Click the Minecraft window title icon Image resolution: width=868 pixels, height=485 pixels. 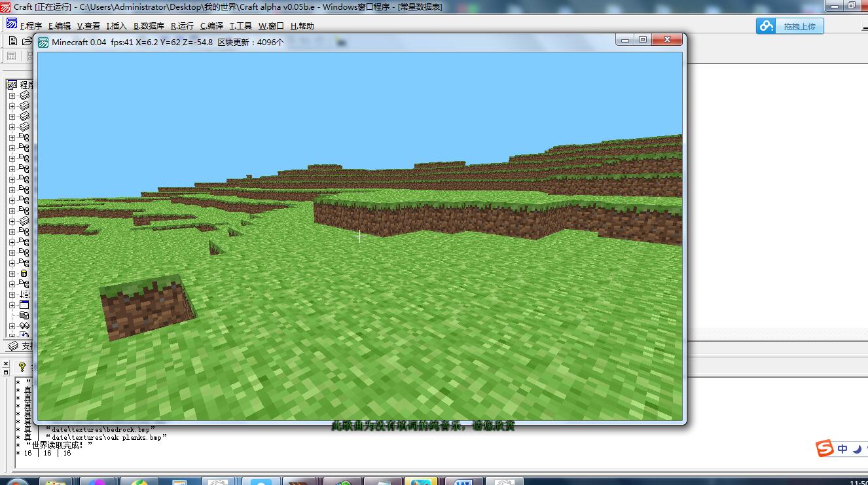pos(43,43)
